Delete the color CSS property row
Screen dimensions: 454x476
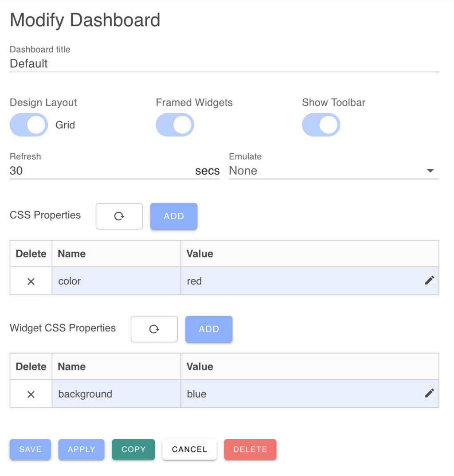click(31, 281)
